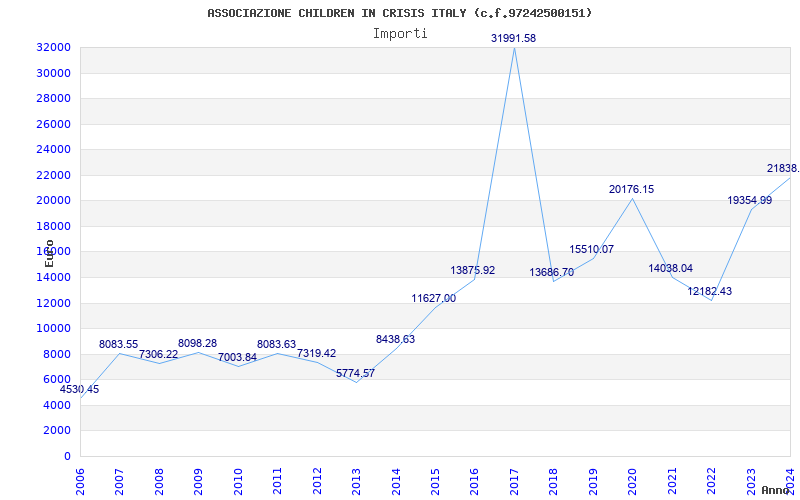The image size is (800, 500).
Task: Select the 2018 x-axis year label
Action: tap(554, 482)
